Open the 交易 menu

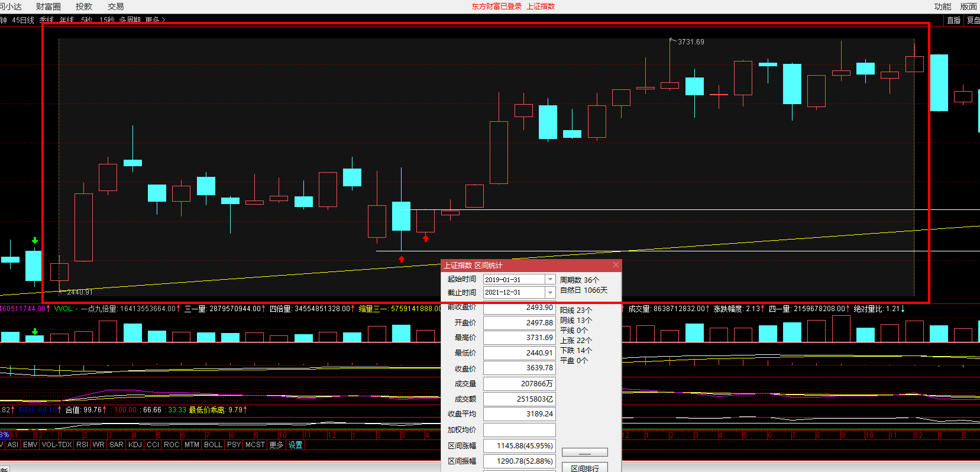(116, 7)
